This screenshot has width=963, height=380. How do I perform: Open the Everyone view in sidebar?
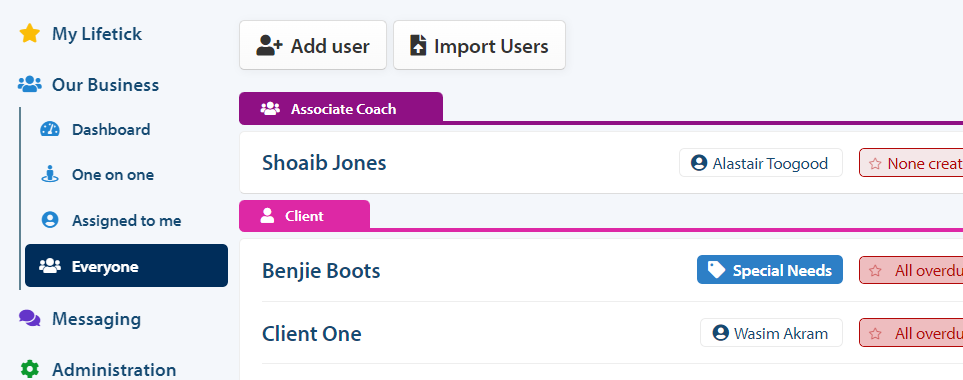pos(127,266)
